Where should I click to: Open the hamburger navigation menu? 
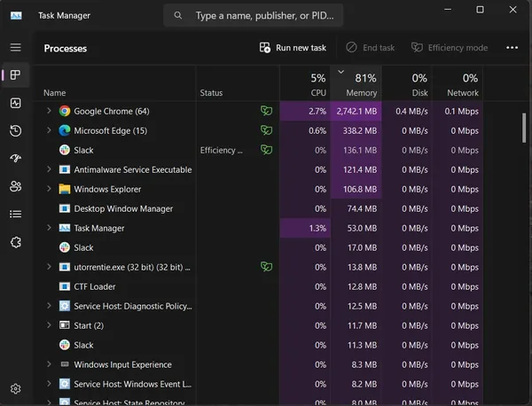click(16, 48)
